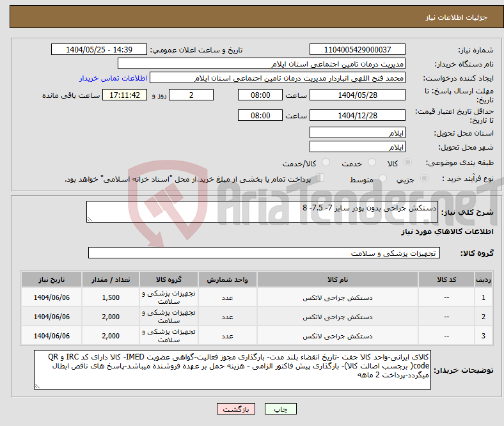Select the متوسط purchase type radio
This screenshot has height=426, width=504.
[x=382, y=178]
